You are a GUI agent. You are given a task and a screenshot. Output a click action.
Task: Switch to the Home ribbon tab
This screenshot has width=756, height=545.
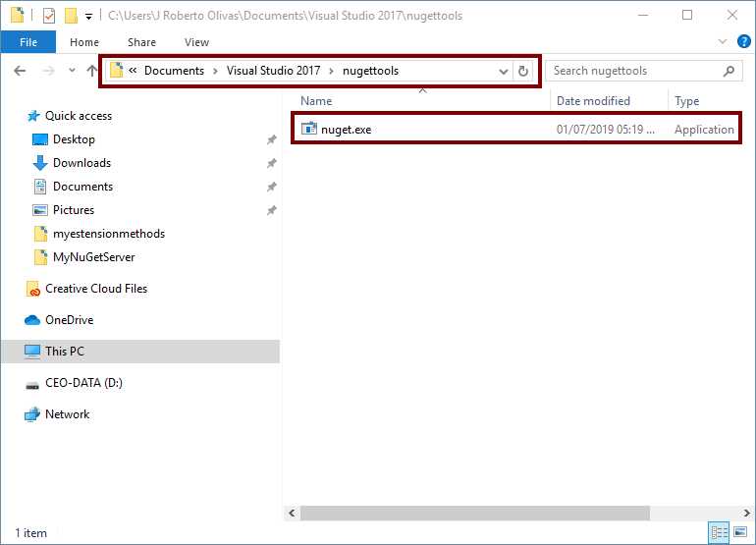click(84, 42)
